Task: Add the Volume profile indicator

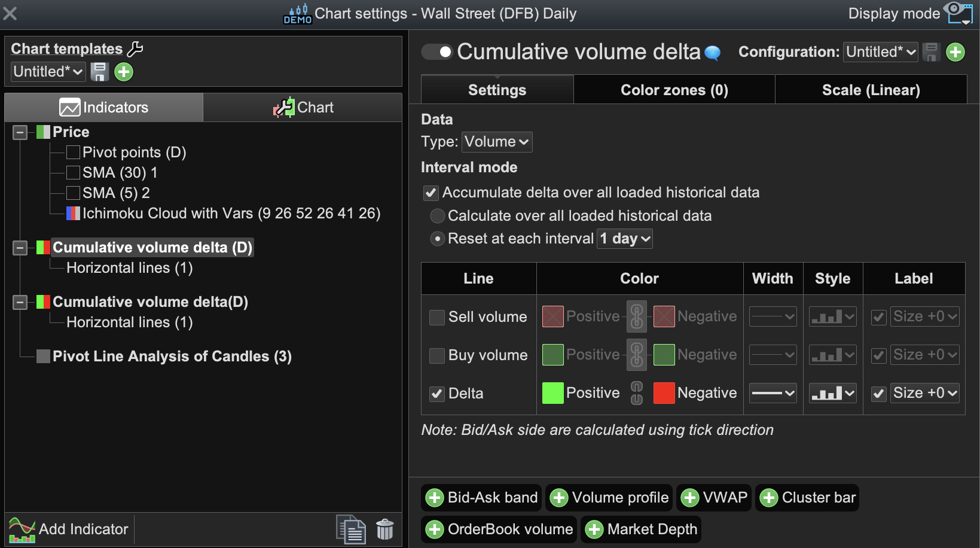Action: click(609, 498)
